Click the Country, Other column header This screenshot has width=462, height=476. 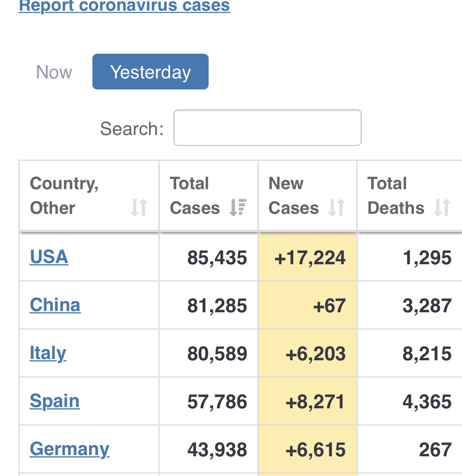89,195
